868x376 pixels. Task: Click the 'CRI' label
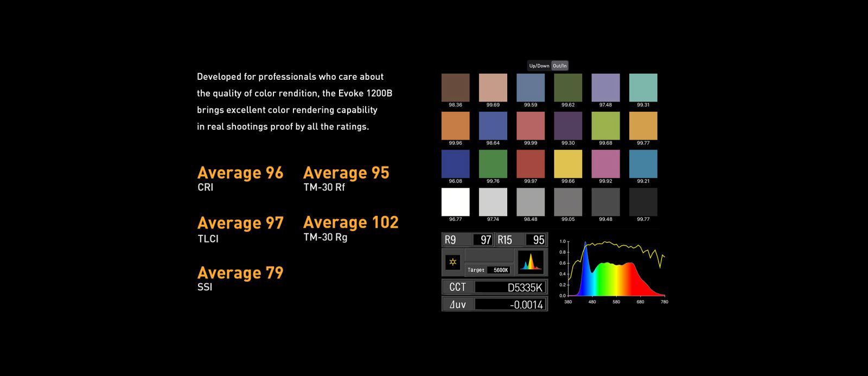coord(205,188)
